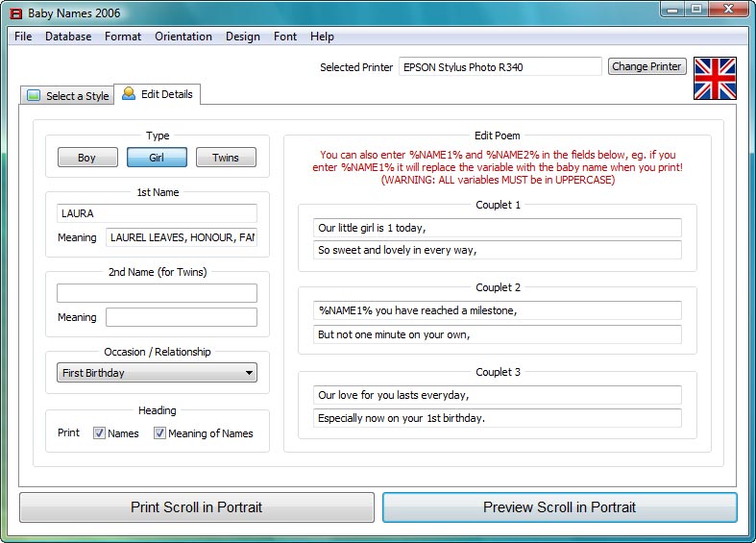Viewport: 756px width, 543px height.
Task: Click Couplet 2 line 'But not one minute on your own,'
Action: click(497, 334)
